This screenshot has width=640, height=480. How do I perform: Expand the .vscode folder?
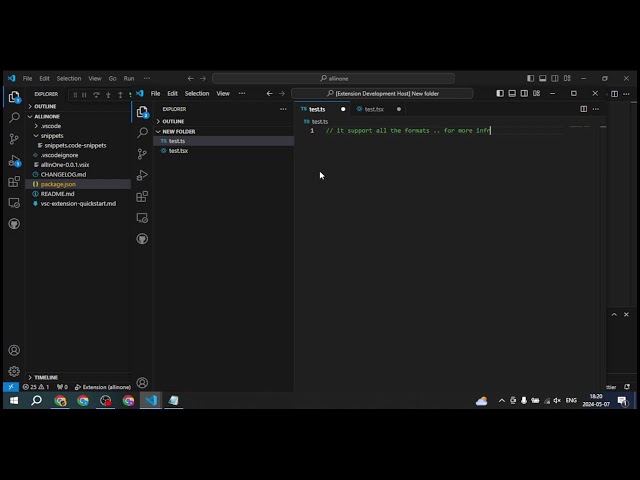click(x=78, y=126)
